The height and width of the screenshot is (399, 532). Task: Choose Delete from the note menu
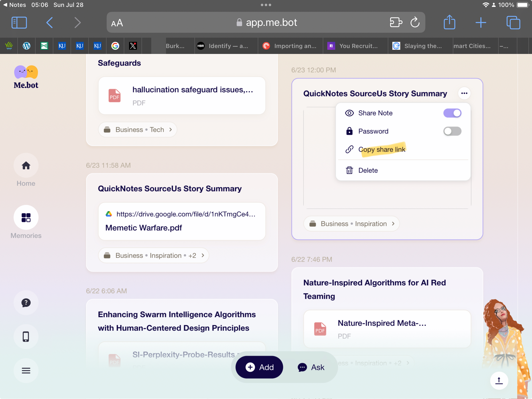tap(368, 170)
